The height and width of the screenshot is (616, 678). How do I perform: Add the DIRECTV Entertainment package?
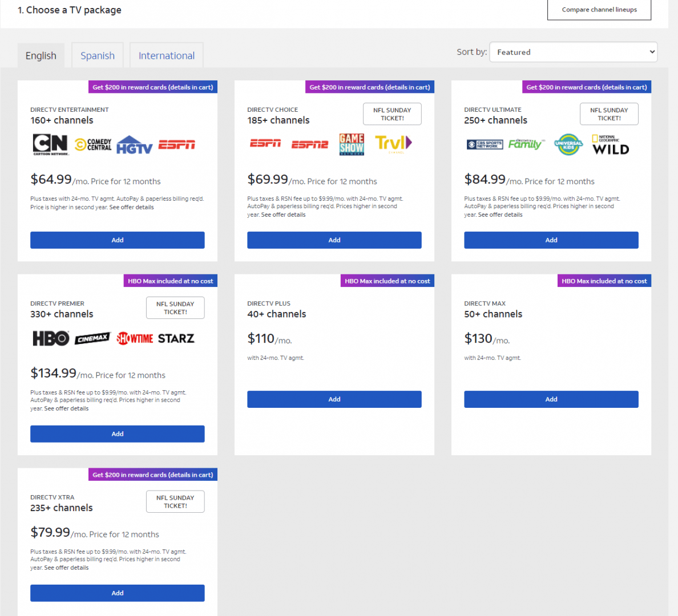tap(118, 240)
